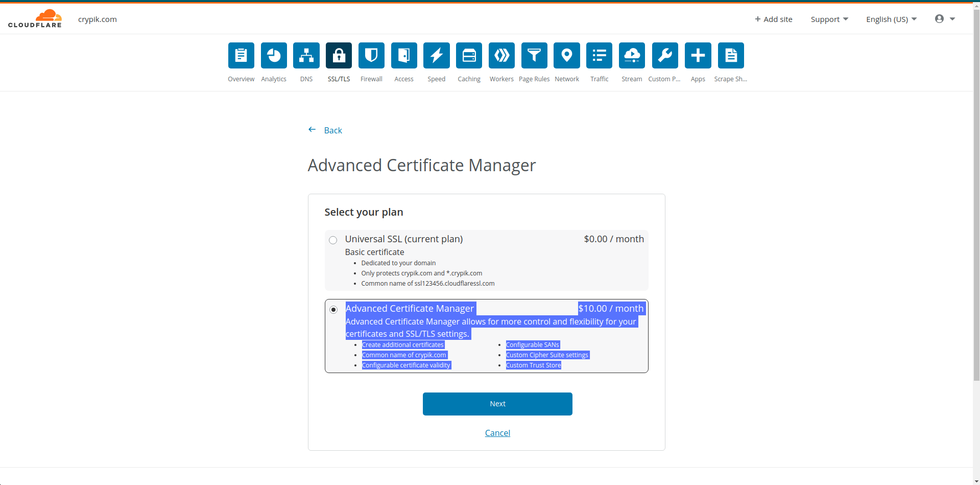Viewport: 980px width, 485px height.
Task: Click 'Custom Cipher Suite settings' bullet
Action: coord(547,355)
